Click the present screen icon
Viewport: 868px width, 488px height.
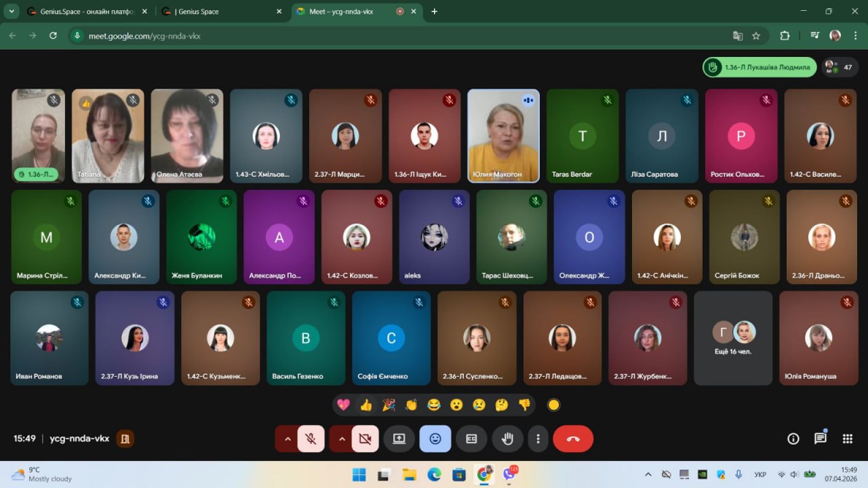(x=399, y=439)
